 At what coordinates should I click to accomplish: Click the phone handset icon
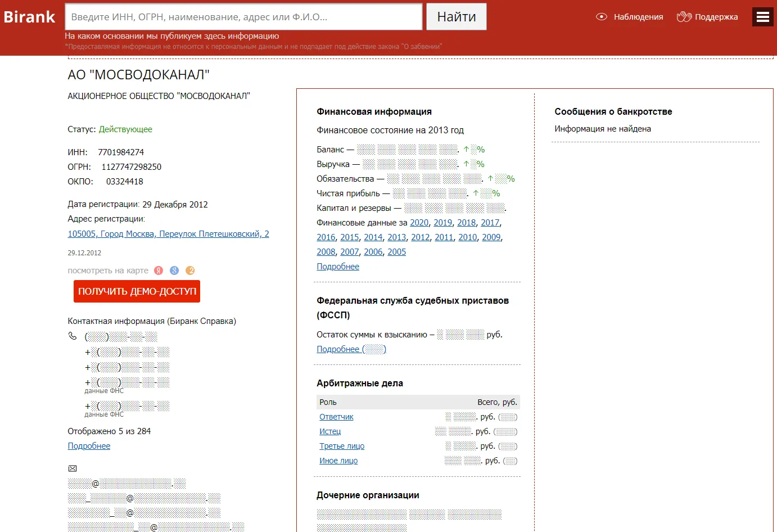click(x=73, y=336)
